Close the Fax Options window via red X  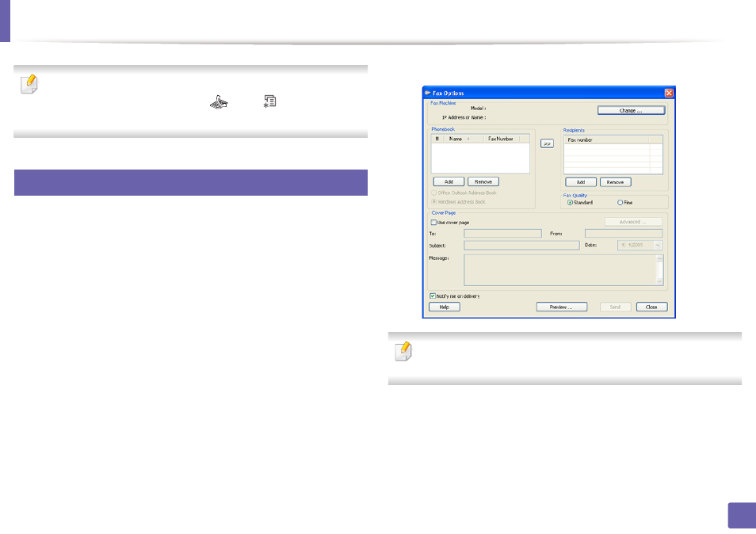[669, 93]
